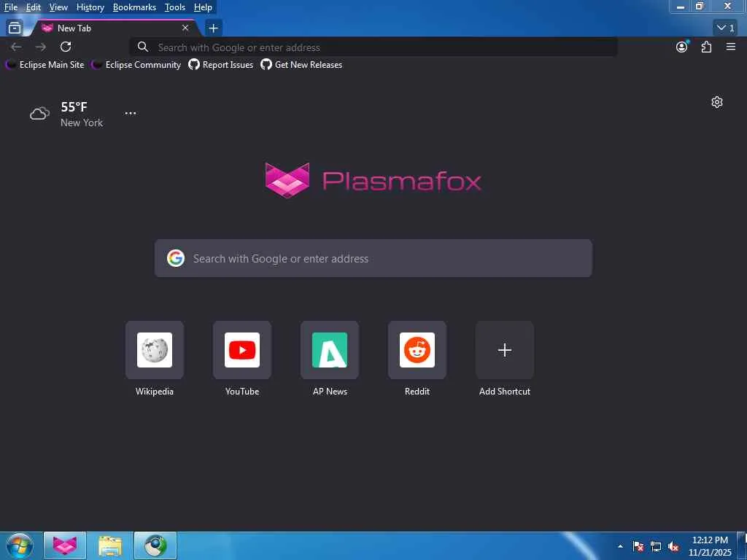Open the taskbar clock and date

click(x=710, y=546)
